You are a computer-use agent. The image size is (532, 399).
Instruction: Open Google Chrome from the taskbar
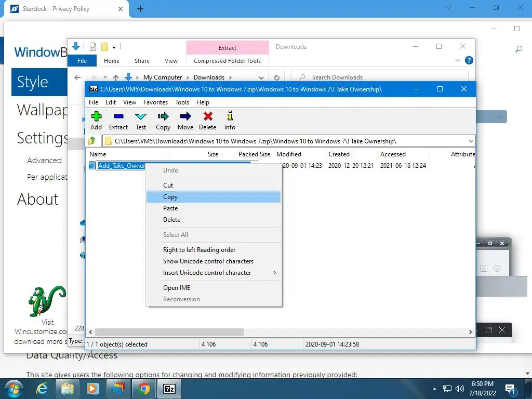click(x=143, y=389)
